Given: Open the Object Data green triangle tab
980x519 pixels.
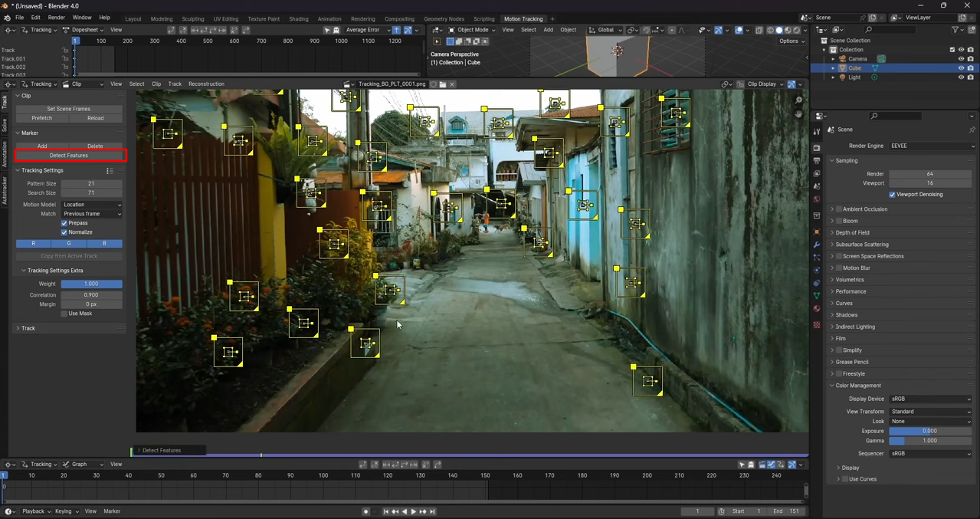Looking at the screenshot, I should coord(817,296).
